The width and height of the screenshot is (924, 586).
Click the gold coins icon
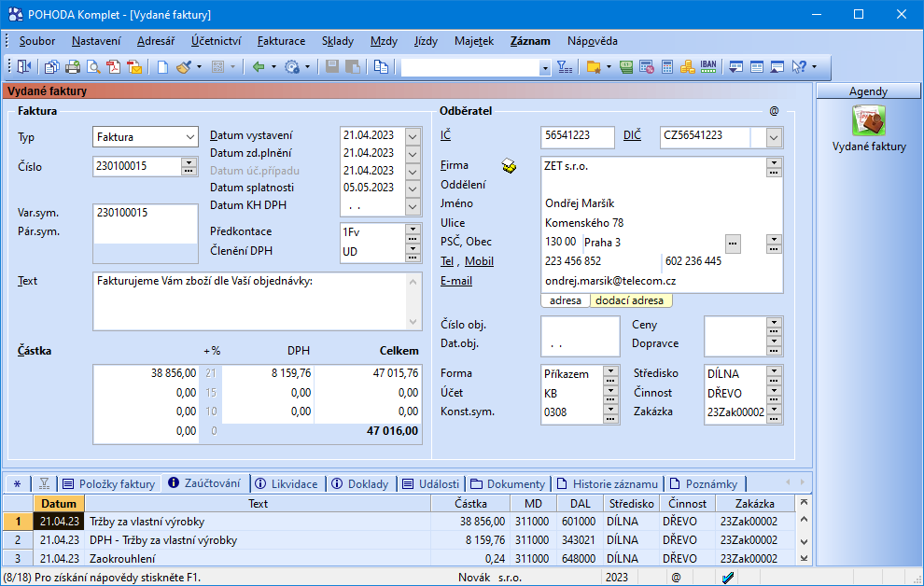coord(687,67)
